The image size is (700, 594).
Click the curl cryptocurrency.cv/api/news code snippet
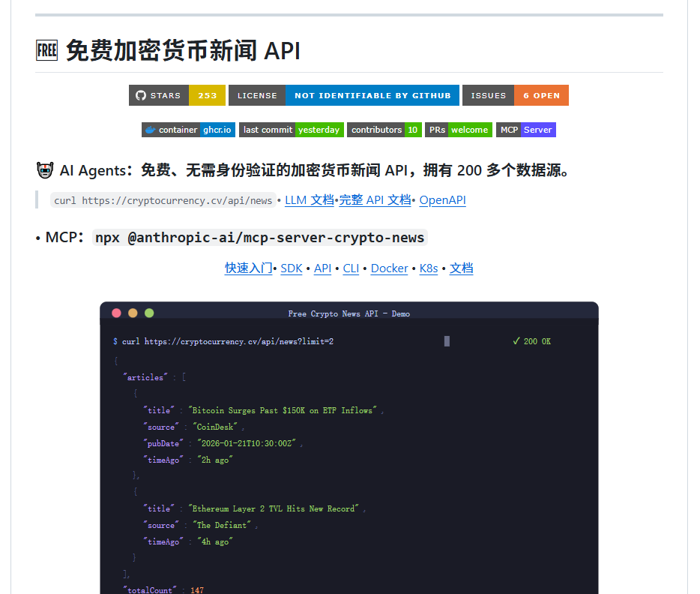click(163, 200)
